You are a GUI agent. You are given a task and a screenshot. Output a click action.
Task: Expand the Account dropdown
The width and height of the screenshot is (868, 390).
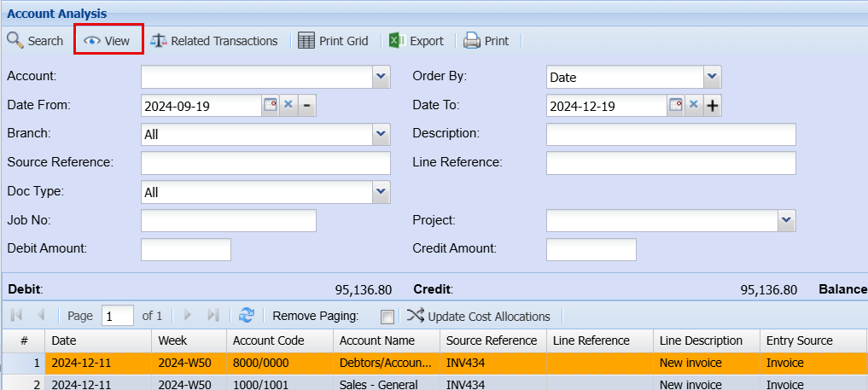tap(382, 77)
